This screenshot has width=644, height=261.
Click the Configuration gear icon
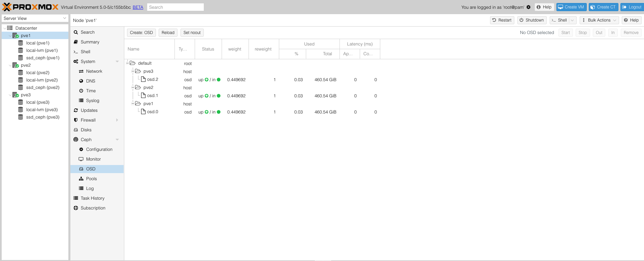click(81, 150)
